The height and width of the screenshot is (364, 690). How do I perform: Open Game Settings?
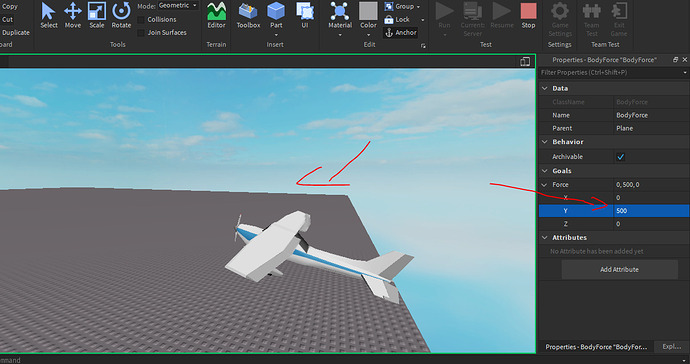pos(560,18)
